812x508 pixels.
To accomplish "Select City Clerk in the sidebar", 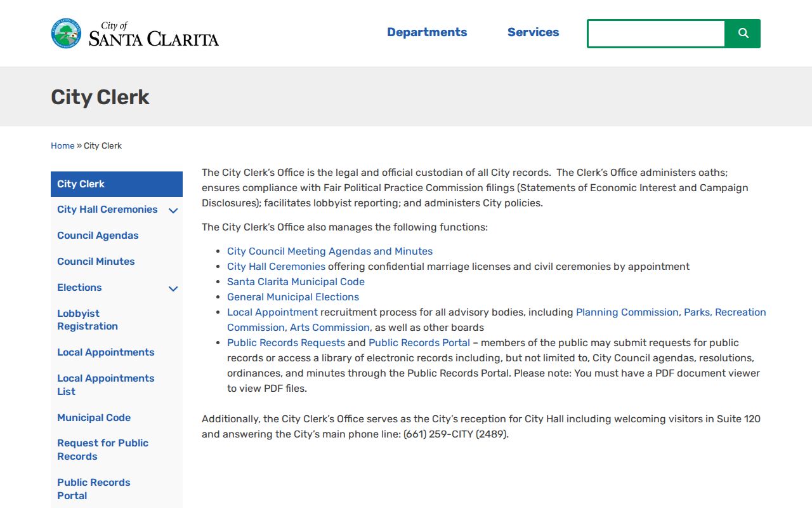I will 117,184.
